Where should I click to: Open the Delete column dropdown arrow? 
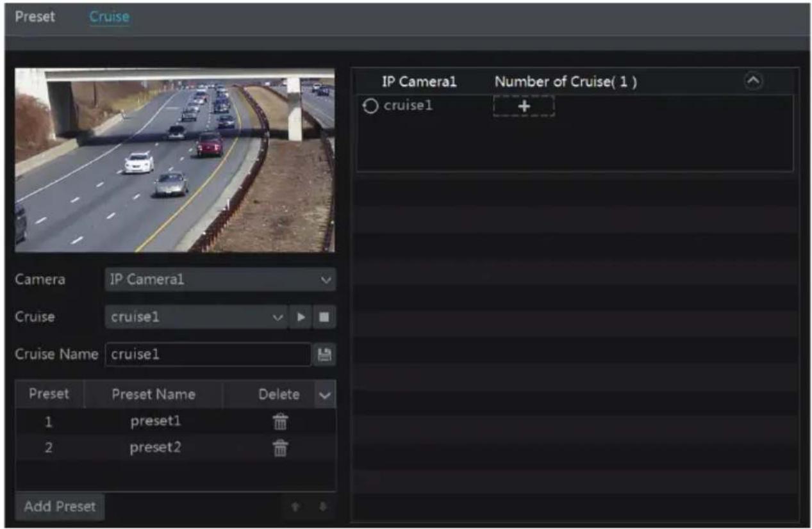coord(325,395)
